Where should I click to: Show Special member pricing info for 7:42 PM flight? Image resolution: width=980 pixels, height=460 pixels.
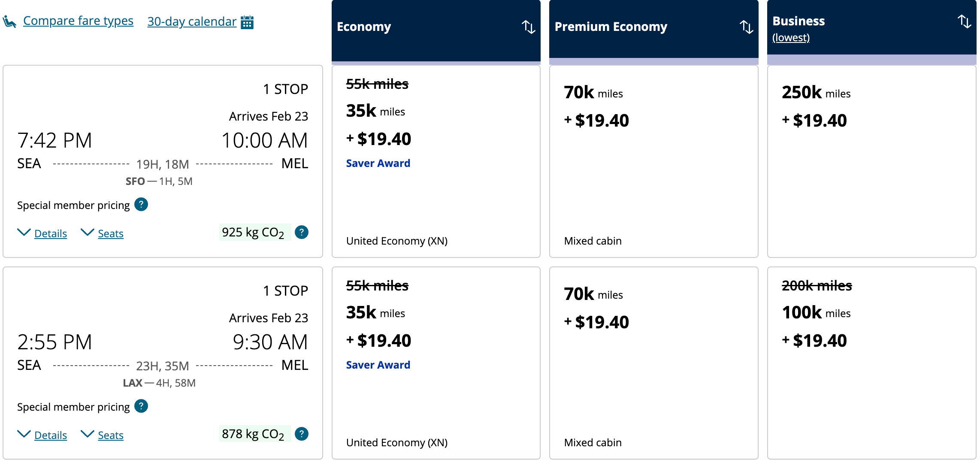(x=141, y=204)
